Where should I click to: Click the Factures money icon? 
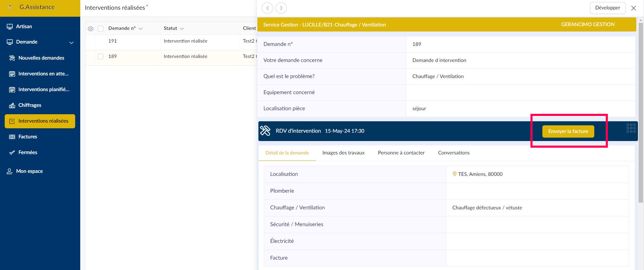[x=12, y=137]
